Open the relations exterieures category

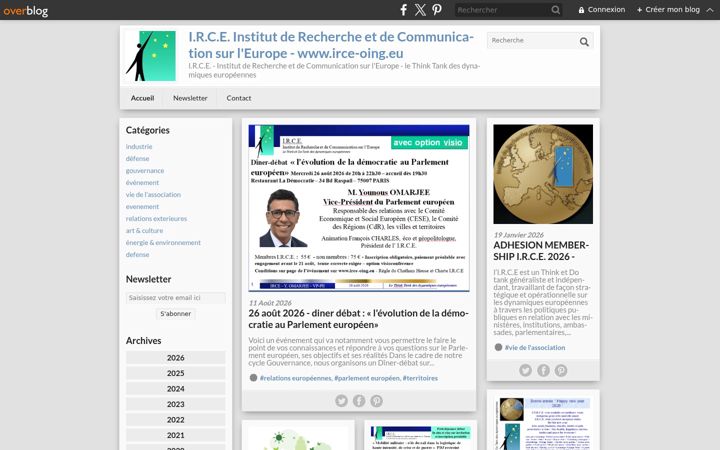click(x=156, y=219)
